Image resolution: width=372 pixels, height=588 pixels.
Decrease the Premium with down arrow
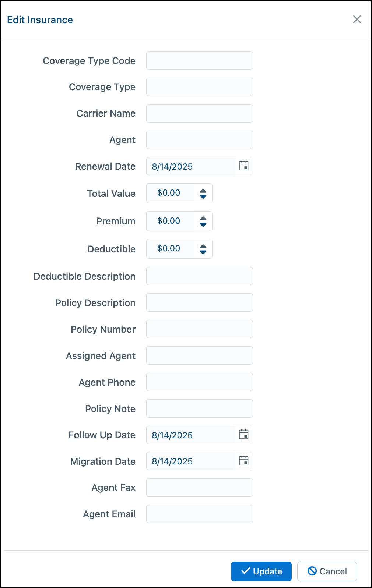coord(203,224)
